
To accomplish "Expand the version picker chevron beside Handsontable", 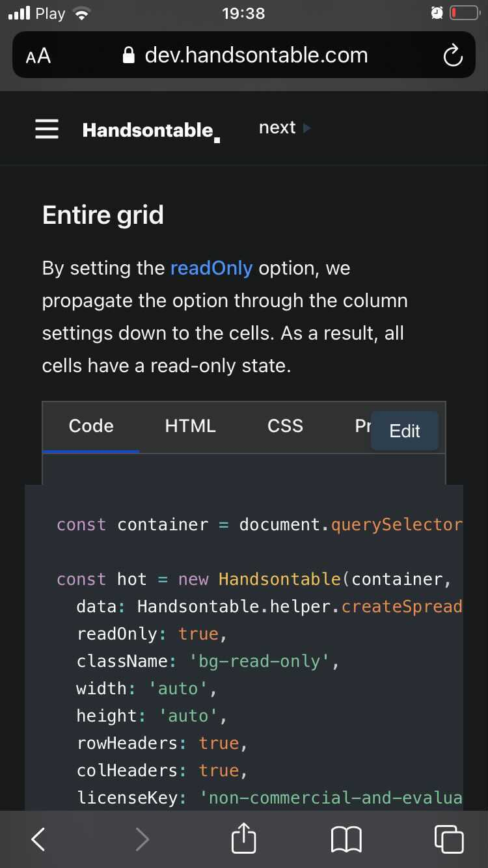I will click(306, 128).
